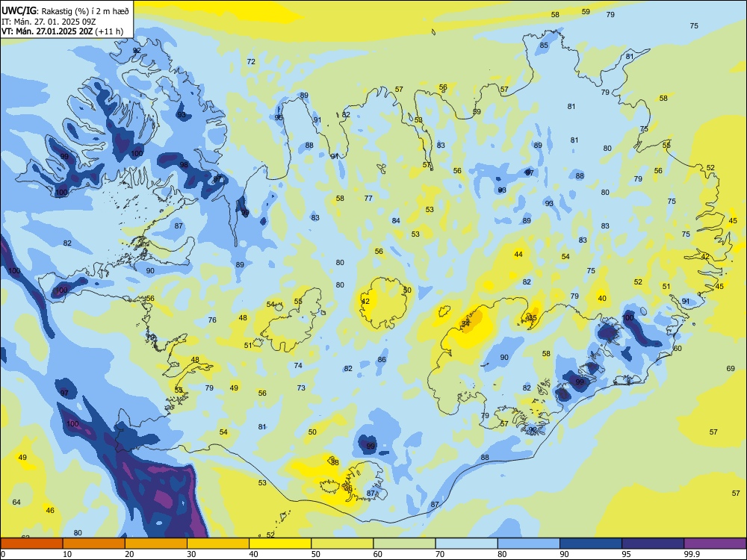This screenshot has height=560, width=747.
Task: Click the 70–80 light blue legend swatch
Action: [x=466, y=544]
